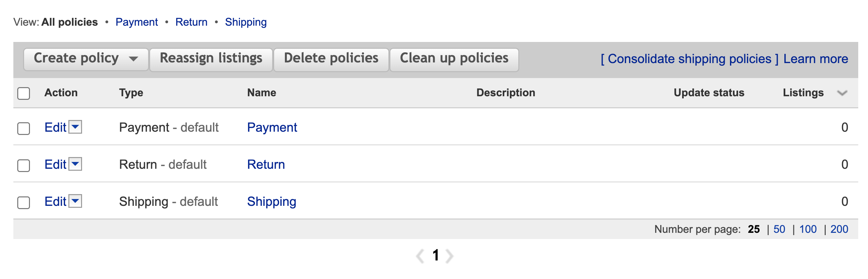Open Edit dropdown arrow for Payment policy
Viewport: 868px width, 279px height.
coord(76,127)
